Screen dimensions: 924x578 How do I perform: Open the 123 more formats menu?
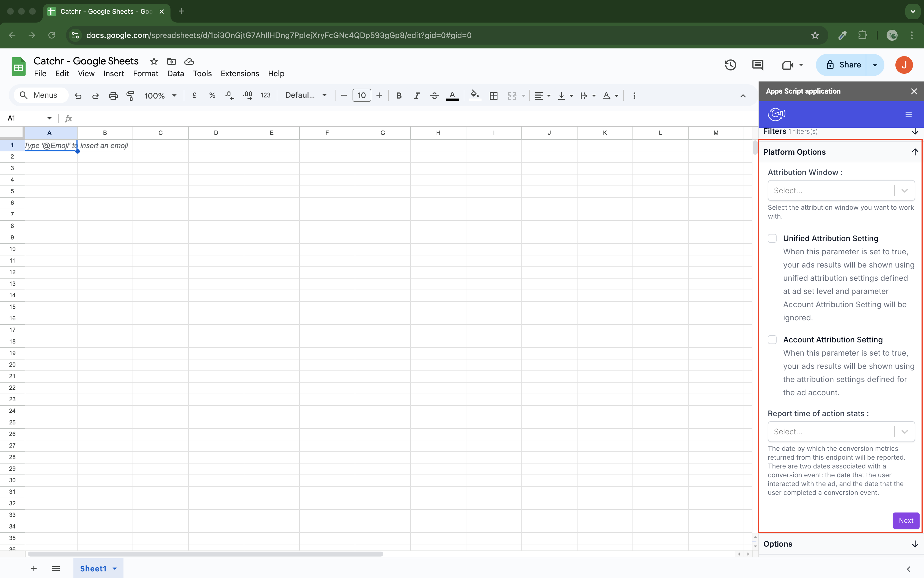(265, 96)
